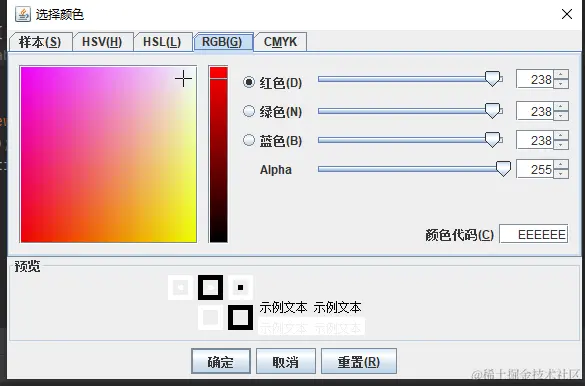The width and height of the screenshot is (585, 386).
Task: Increase red value with up arrow
Action: (x=561, y=74)
